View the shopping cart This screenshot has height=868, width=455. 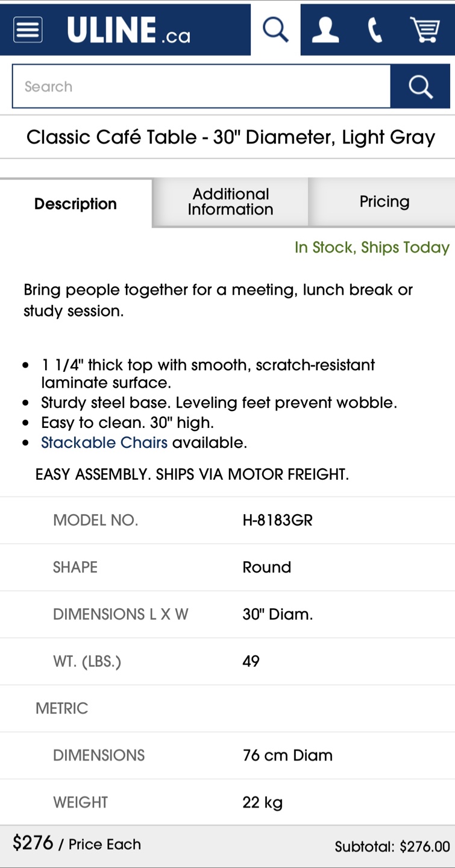pyautogui.click(x=424, y=30)
